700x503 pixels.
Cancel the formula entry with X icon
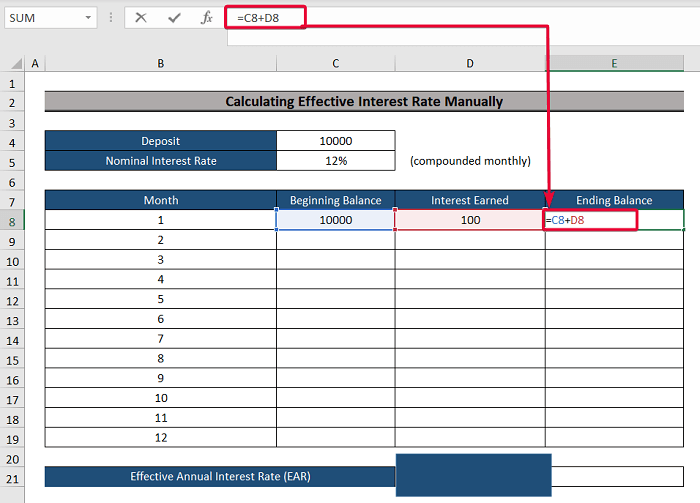141,18
